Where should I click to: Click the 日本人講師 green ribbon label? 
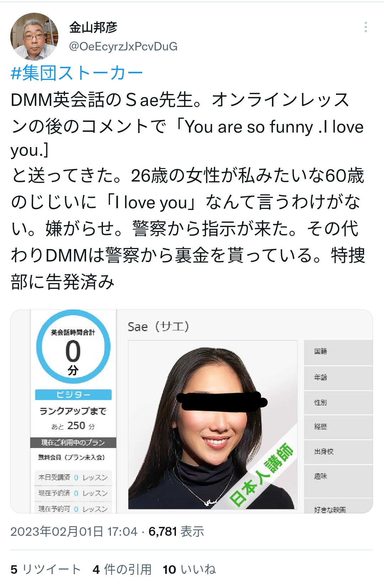(x=262, y=474)
